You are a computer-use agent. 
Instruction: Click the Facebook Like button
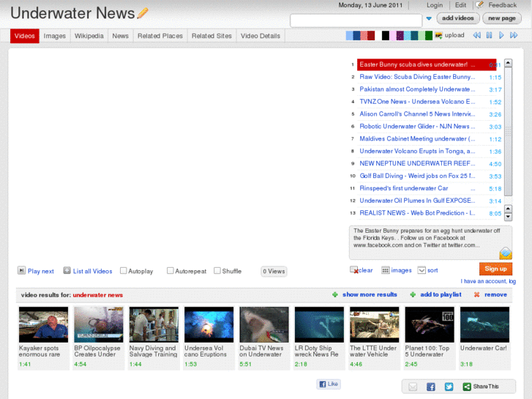pos(329,384)
